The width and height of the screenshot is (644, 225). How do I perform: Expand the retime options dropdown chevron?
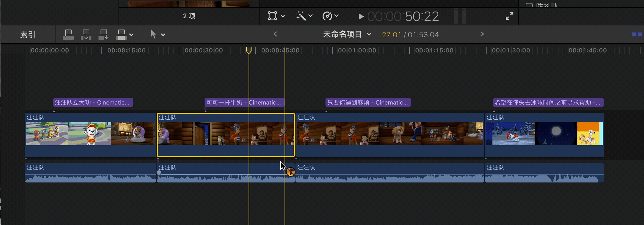(336, 16)
